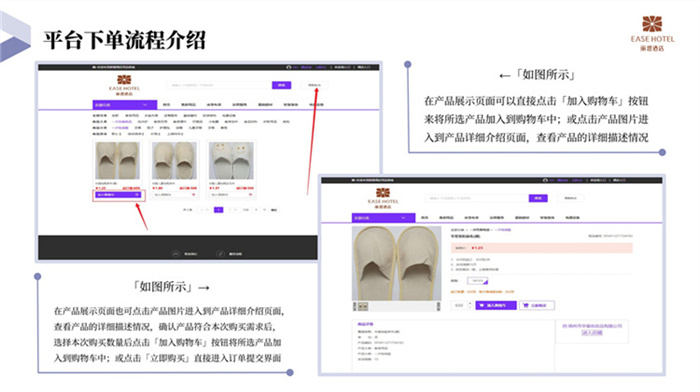
Task: Click the Ease Hotel logo on the product list page
Action: 125,85
